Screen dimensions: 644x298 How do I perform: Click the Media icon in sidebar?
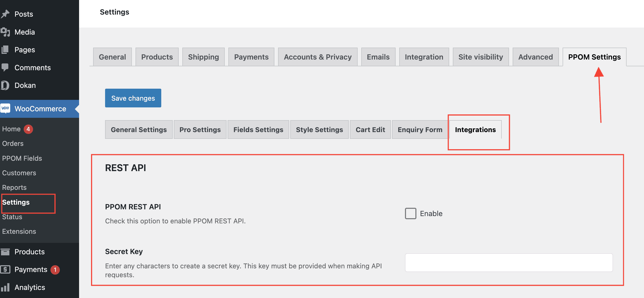pyautogui.click(x=5, y=32)
